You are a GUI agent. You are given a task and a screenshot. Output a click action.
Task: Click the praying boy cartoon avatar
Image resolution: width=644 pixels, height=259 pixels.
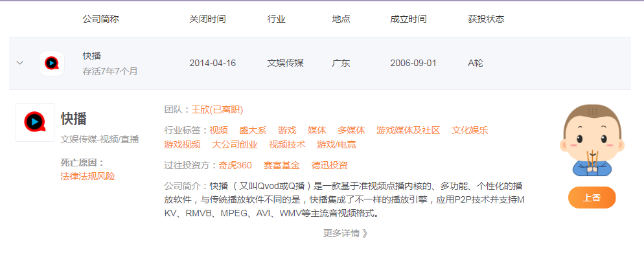592,141
